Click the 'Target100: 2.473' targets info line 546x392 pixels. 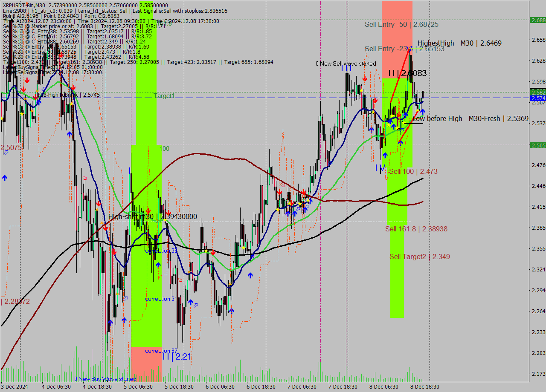pos(138,62)
